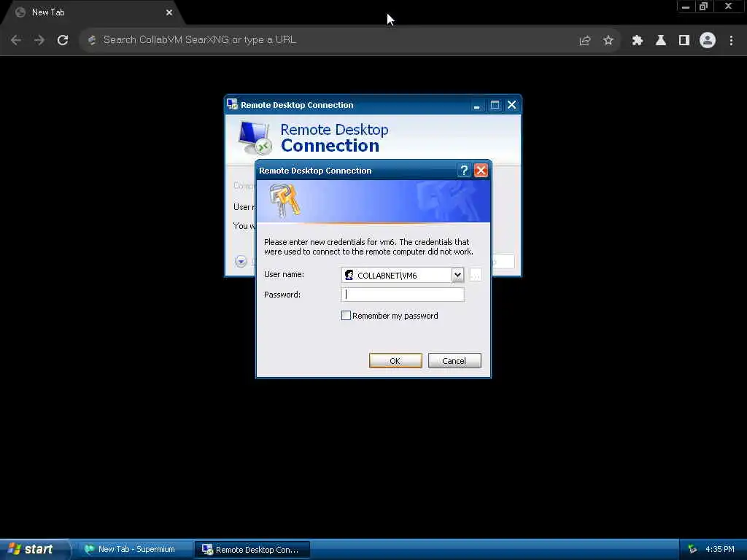Image resolution: width=747 pixels, height=560 pixels.
Task: Toggle the side panel icon
Action: [684, 41]
